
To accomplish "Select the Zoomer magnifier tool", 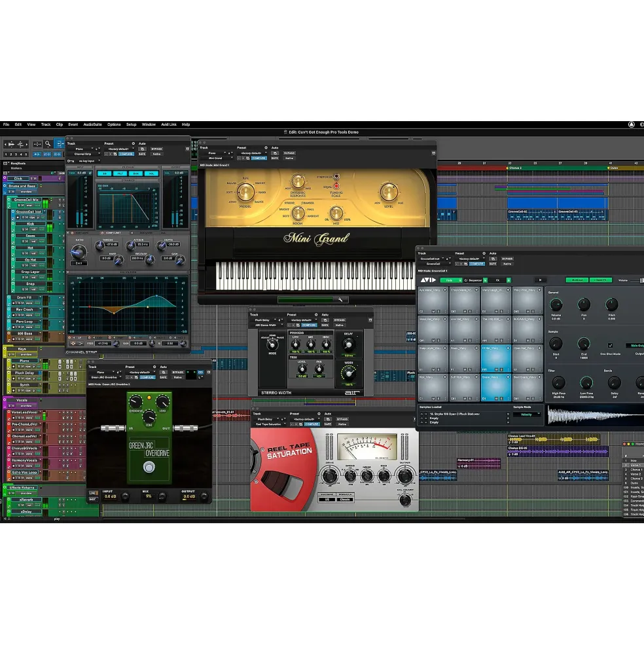I will click(48, 143).
